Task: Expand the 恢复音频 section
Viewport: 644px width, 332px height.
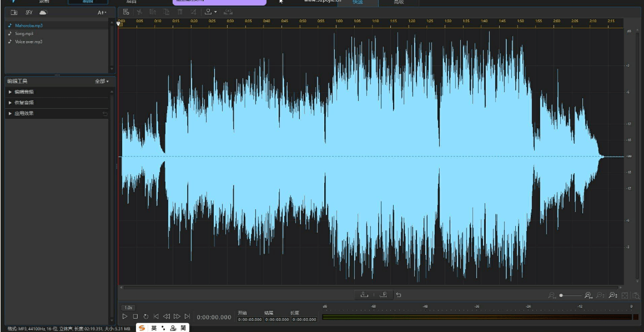Action: [24, 103]
